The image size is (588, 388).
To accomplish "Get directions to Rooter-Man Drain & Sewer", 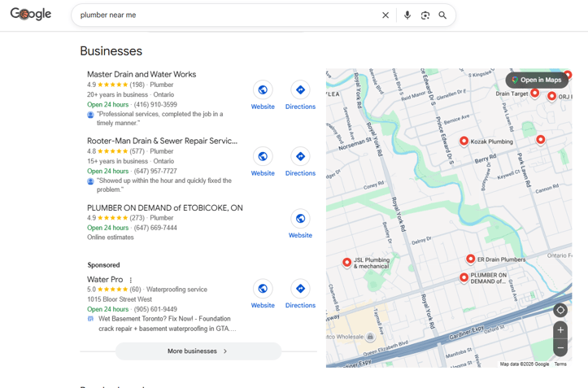I will point(300,162).
